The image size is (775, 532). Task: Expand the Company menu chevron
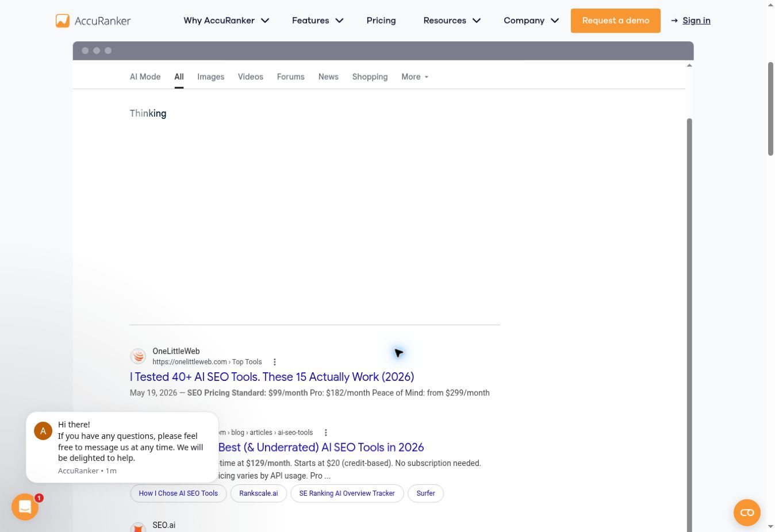(x=555, y=21)
